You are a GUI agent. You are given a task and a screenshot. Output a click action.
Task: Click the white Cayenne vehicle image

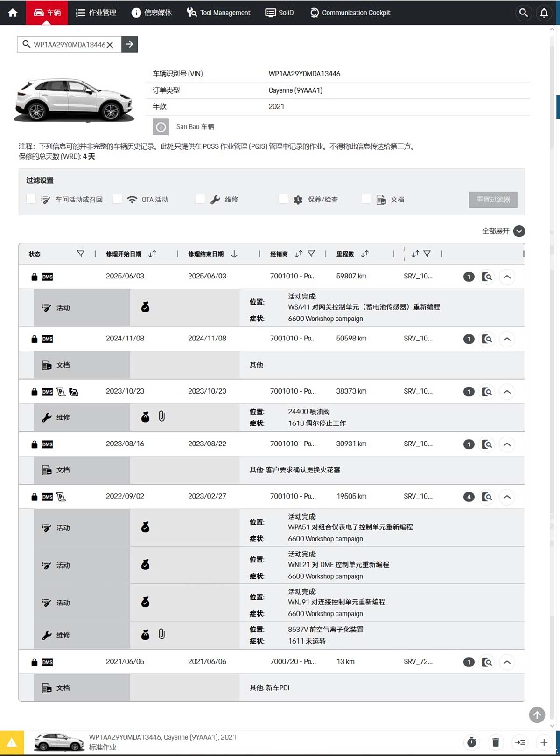click(74, 101)
